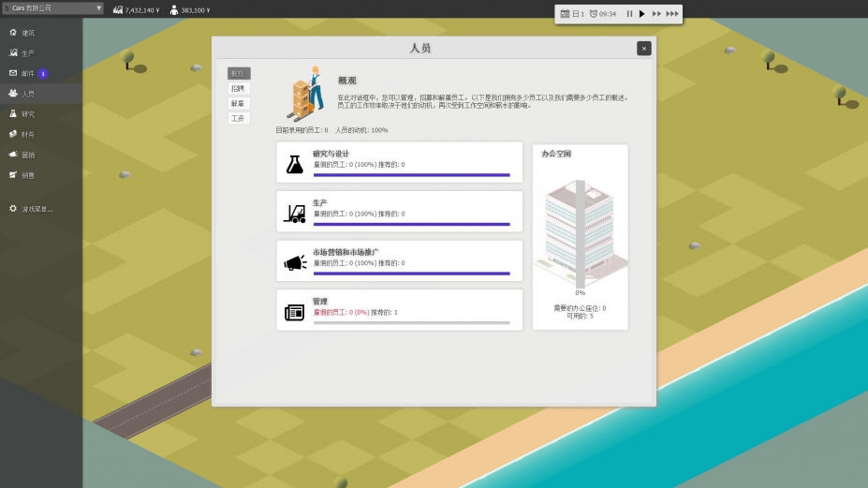Open the 游戏菜单 game menu gear
The height and width of the screenshot is (488, 868).
pos(13,209)
